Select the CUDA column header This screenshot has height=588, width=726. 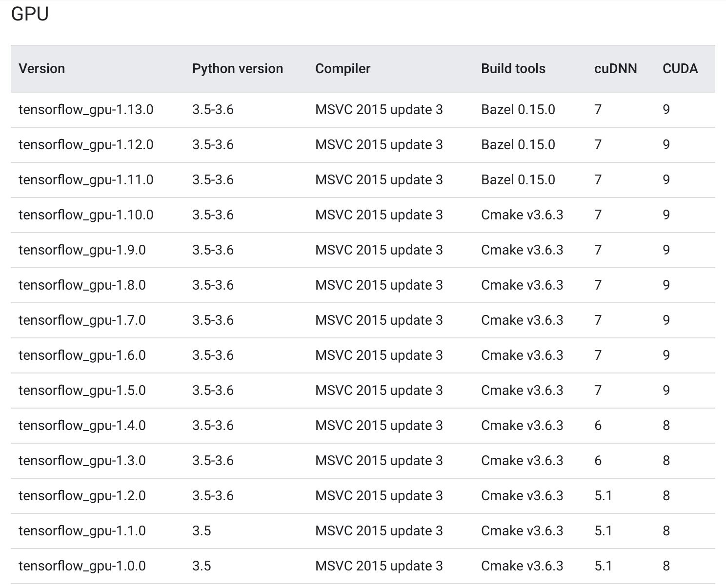(x=680, y=68)
